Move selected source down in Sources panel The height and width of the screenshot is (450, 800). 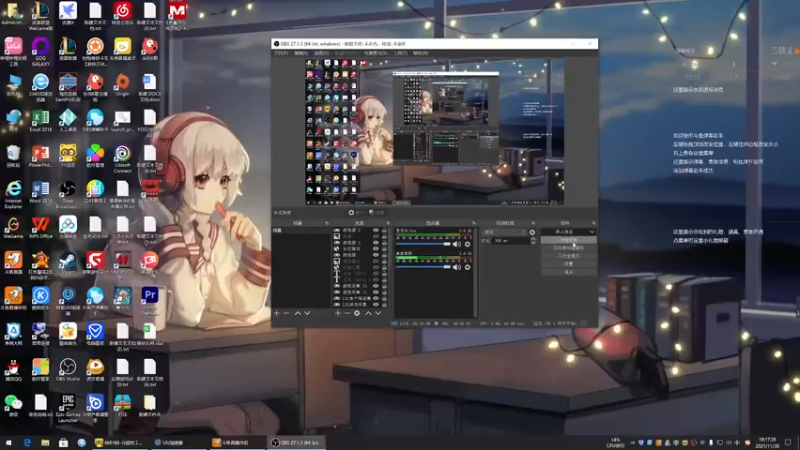[x=378, y=313]
